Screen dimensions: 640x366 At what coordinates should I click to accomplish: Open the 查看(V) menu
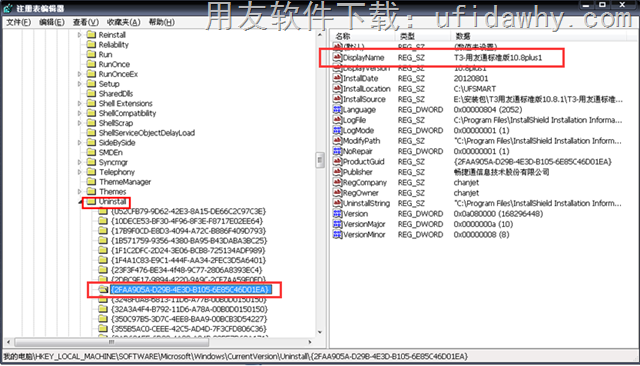point(86,22)
